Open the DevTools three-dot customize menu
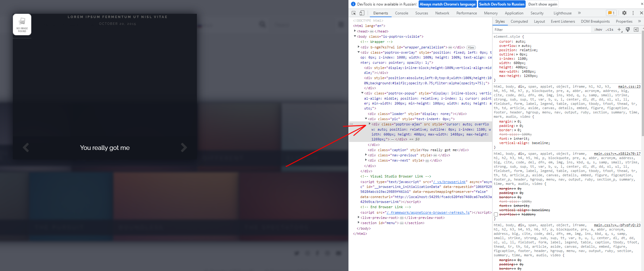The height and width of the screenshot is (271, 644). pyautogui.click(x=633, y=13)
